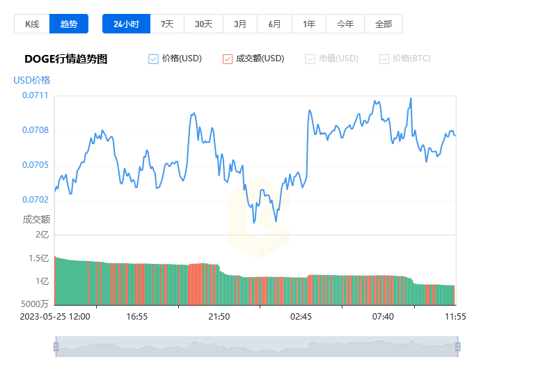Enable the 价格(BTC) checkbox
This screenshot has height=392, width=543.
pyautogui.click(x=384, y=59)
